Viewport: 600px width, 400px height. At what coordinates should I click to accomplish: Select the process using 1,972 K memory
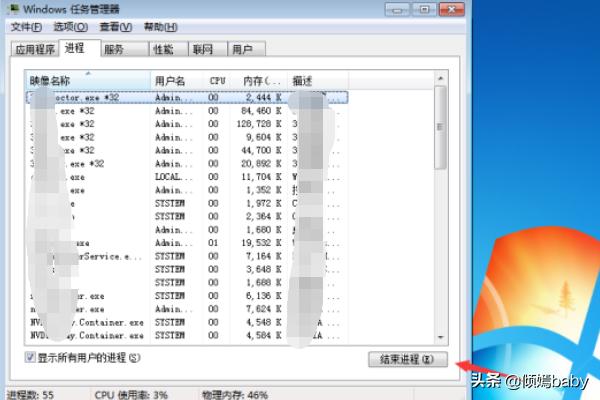pyautogui.click(x=187, y=203)
